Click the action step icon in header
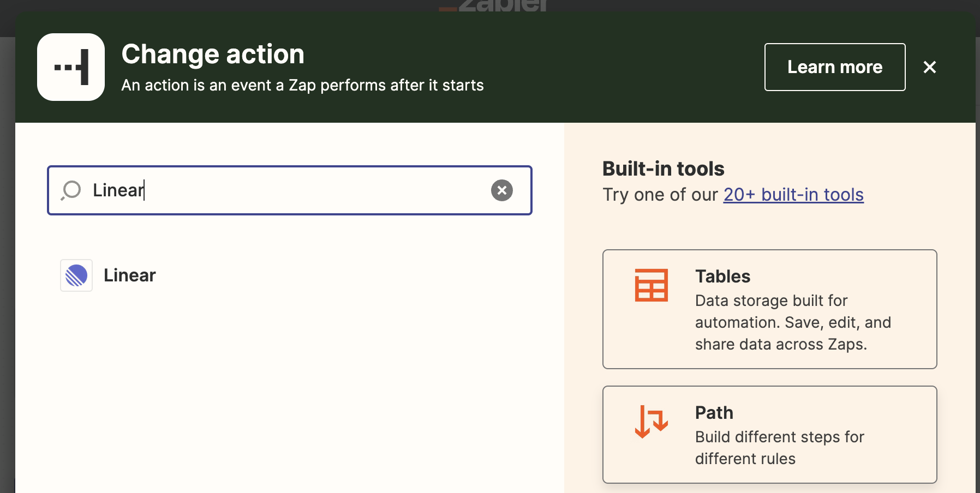This screenshot has width=980, height=493. tap(71, 67)
